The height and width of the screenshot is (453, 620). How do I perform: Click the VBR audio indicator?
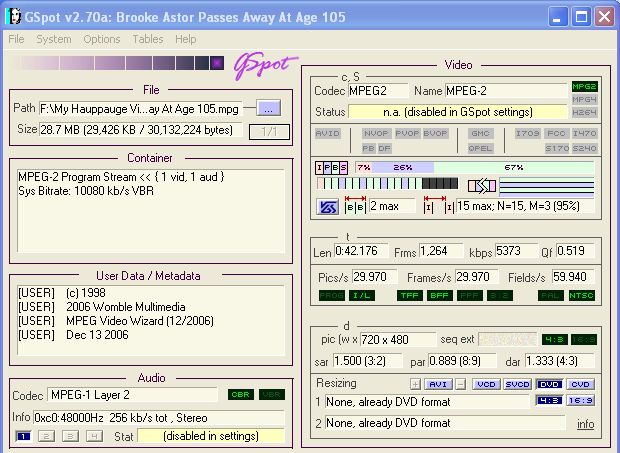click(x=272, y=394)
